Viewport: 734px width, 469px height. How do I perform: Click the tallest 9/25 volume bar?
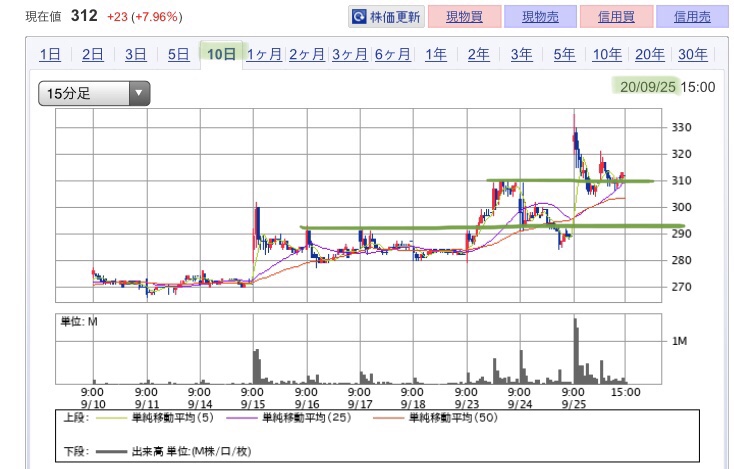(x=575, y=351)
